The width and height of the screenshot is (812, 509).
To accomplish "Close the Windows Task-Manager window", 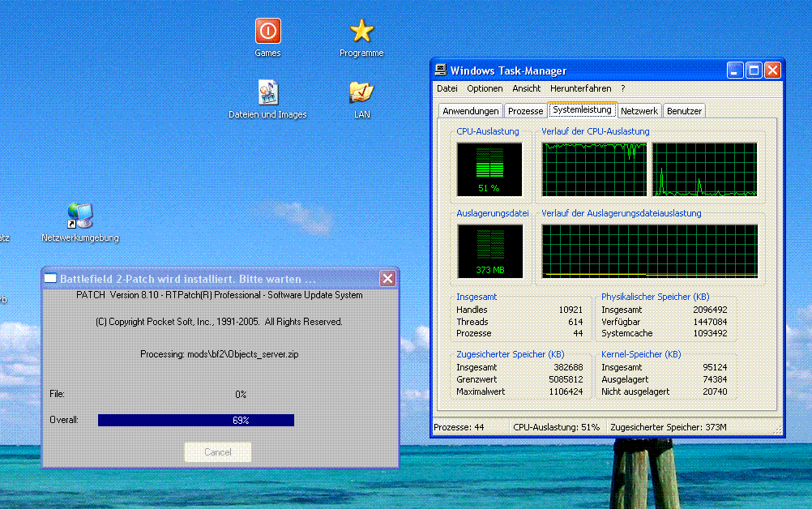I will 772,70.
